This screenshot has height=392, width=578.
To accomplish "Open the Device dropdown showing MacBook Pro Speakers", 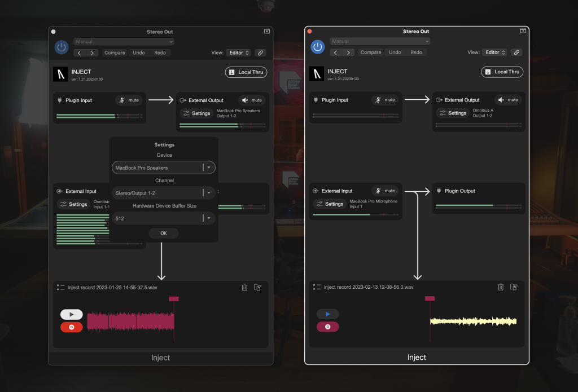I will (x=163, y=168).
